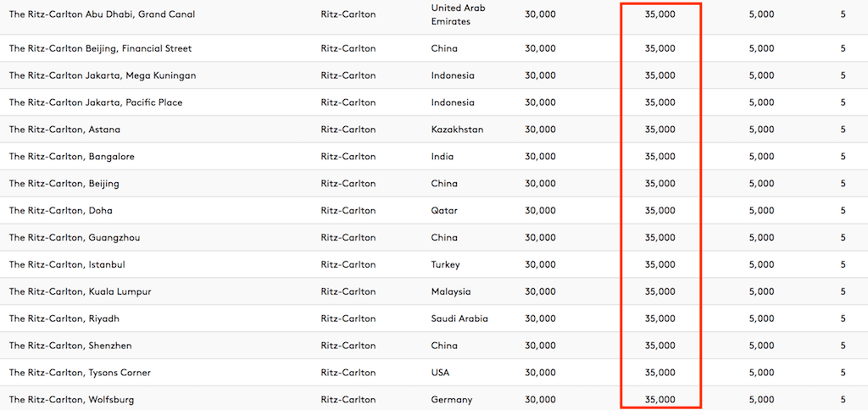Click The Ritz-Carlton Beijing, Financial Street
This screenshot has width=868, height=410.
100,48
